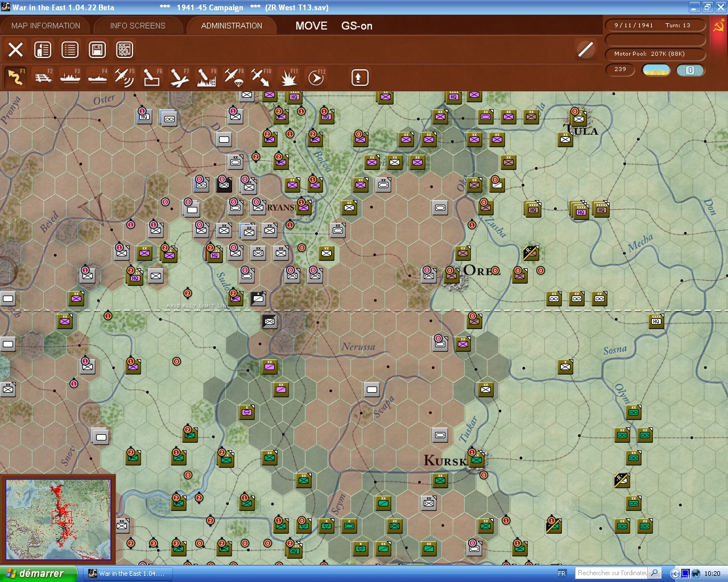Screen dimensions: 728x582
Task: Open the démarrer Start button
Action: [38, 573]
